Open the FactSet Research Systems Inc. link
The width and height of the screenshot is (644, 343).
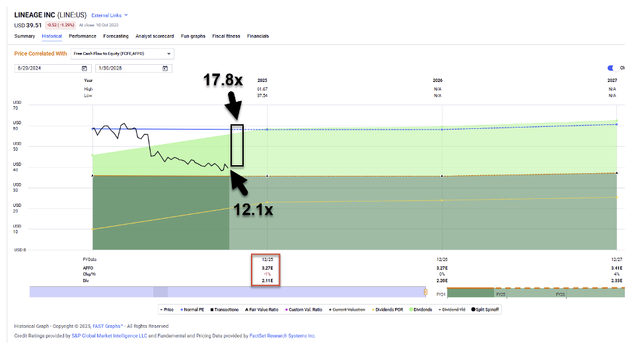(282, 335)
